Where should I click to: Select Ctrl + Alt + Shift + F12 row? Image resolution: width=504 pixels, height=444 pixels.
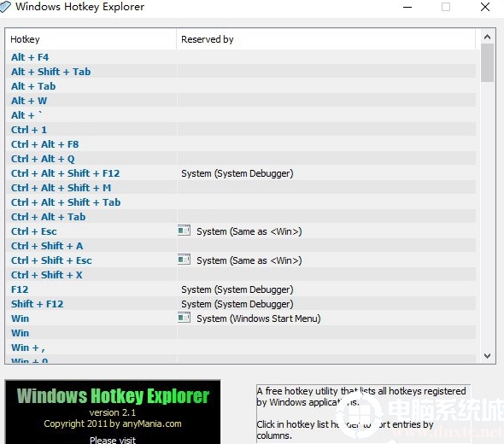(240, 173)
